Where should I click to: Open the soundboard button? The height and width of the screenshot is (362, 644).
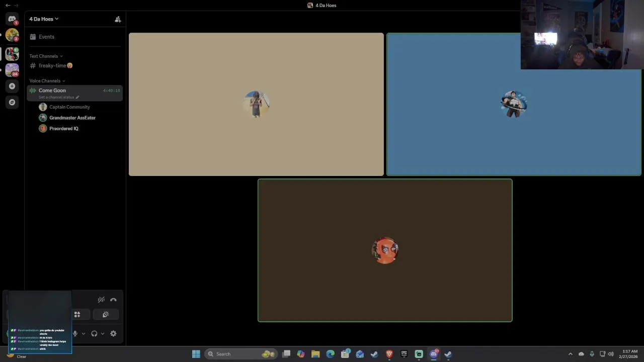tap(106, 315)
